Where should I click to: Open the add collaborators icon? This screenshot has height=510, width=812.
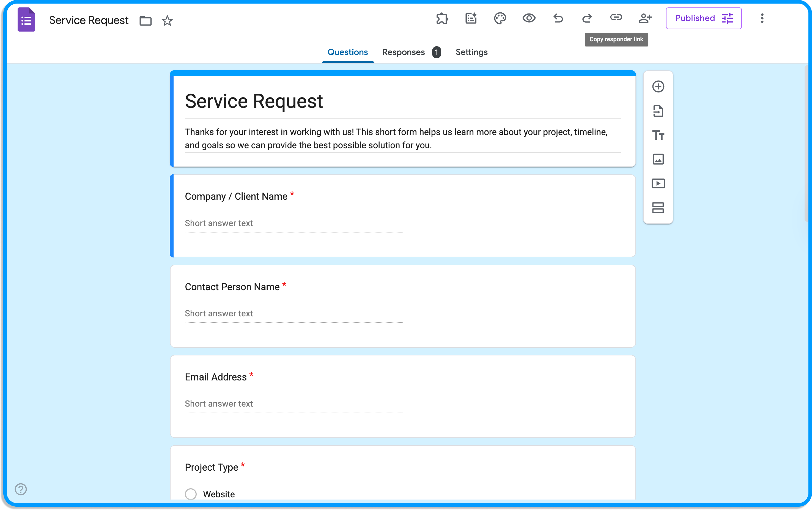pos(645,18)
